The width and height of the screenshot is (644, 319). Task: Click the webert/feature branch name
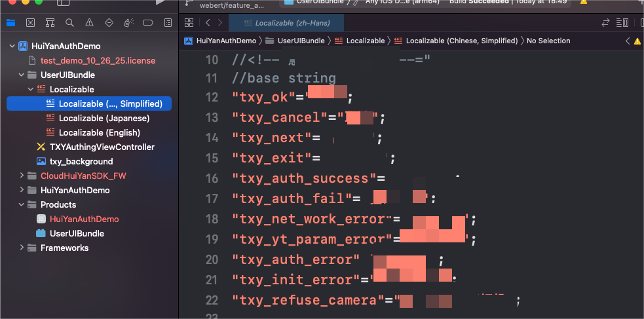tap(232, 5)
